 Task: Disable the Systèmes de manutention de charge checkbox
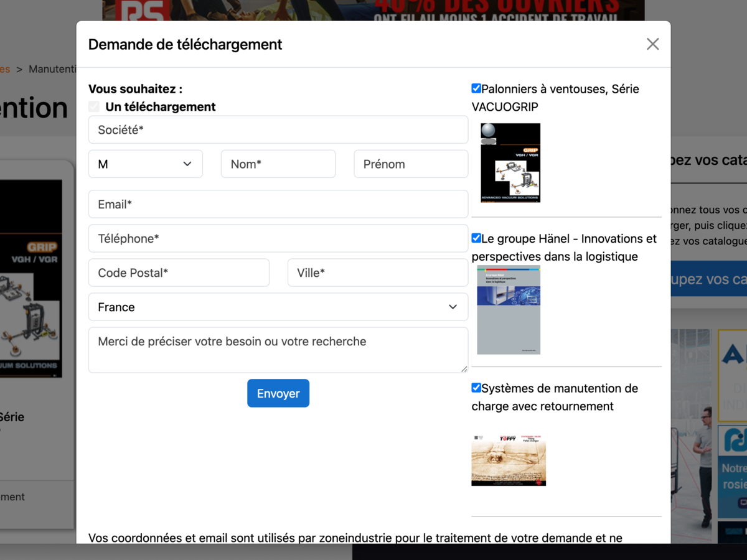tap(476, 387)
